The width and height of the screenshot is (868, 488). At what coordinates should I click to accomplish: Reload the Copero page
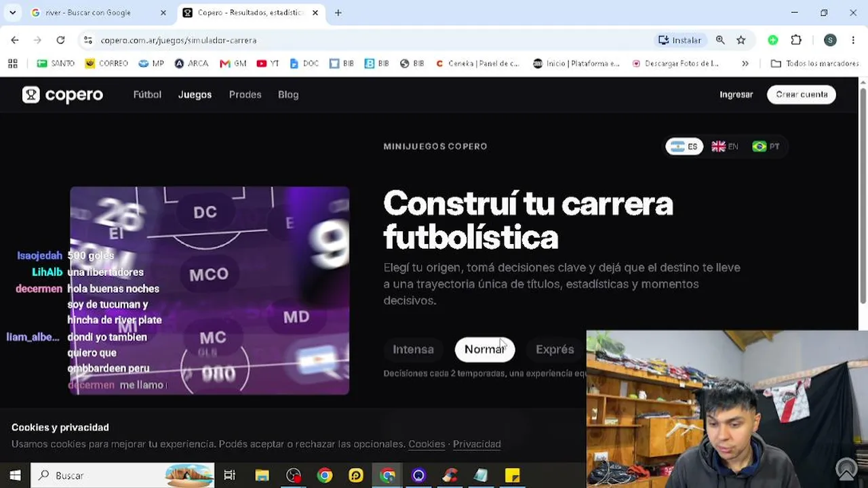[x=60, y=40]
